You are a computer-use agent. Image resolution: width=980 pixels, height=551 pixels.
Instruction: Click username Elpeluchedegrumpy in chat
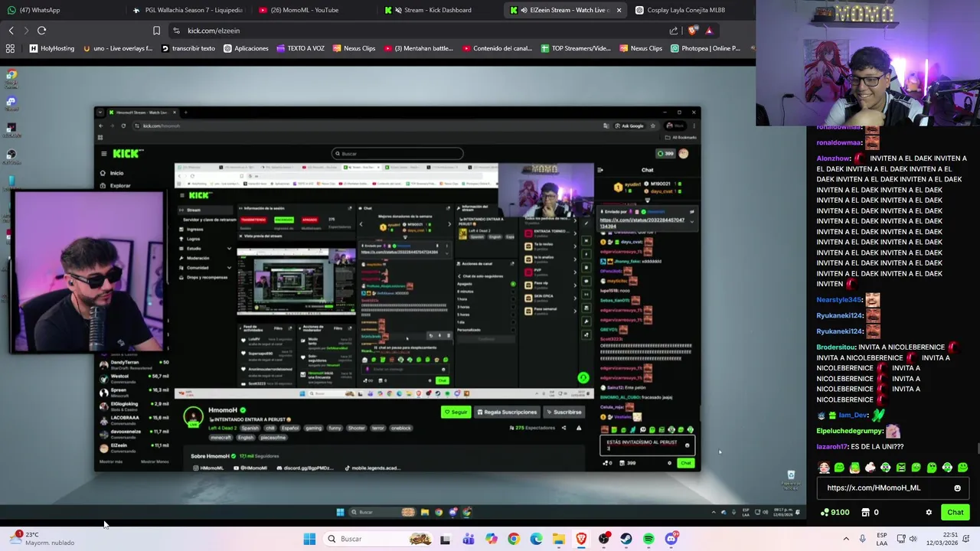(x=850, y=431)
